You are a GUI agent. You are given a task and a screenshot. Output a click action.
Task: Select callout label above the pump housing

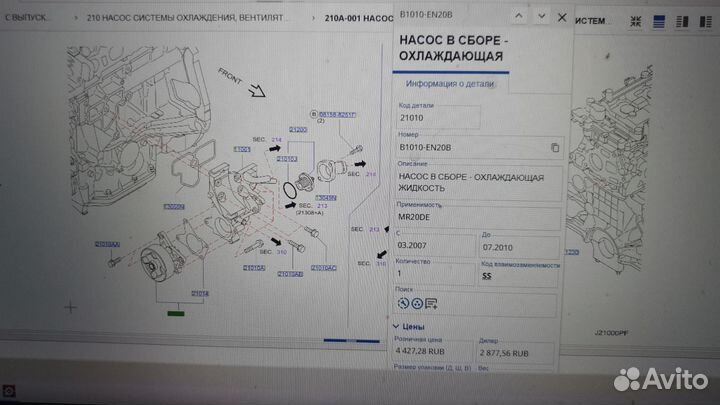(x=242, y=149)
